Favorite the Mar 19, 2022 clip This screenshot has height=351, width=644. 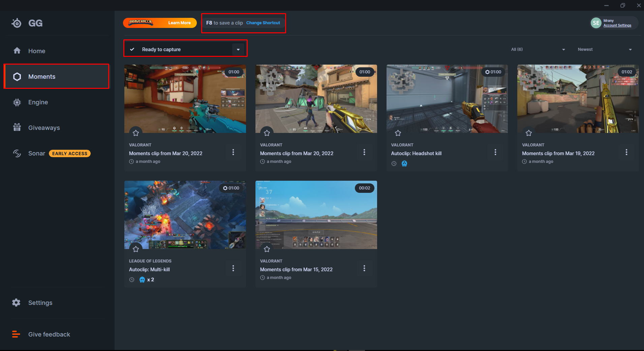click(x=529, y=133)
